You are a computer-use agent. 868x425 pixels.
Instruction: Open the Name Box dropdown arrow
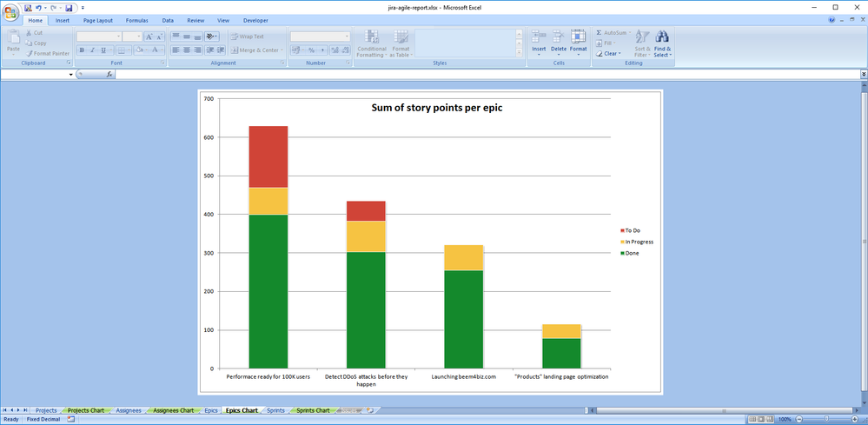71,75
